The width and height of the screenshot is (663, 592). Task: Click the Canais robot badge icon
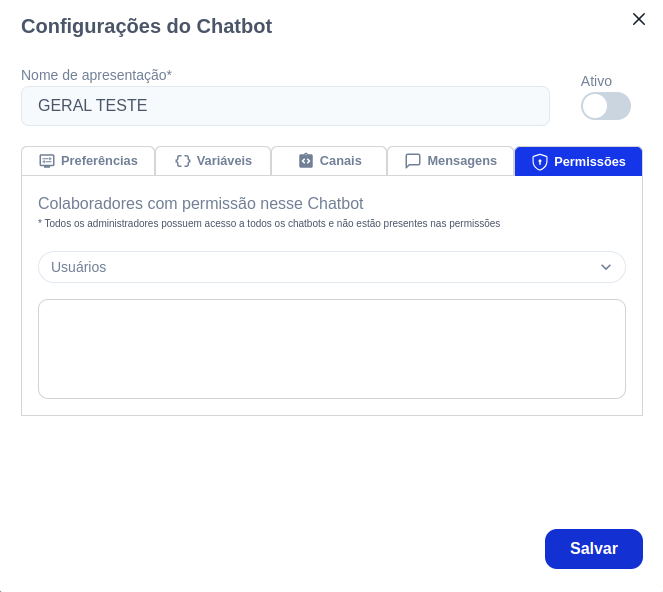[306, 161]
